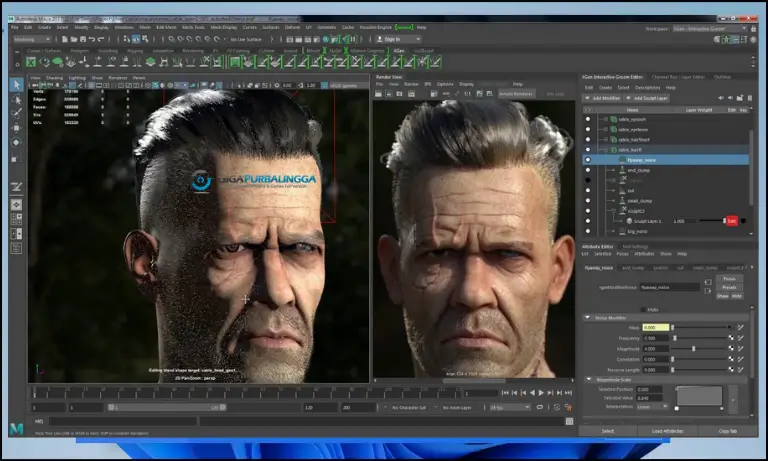This screenshot has height=461, width=768.
Task: Click the Single Pane layout icon
Action: click(x=16, y=205)
